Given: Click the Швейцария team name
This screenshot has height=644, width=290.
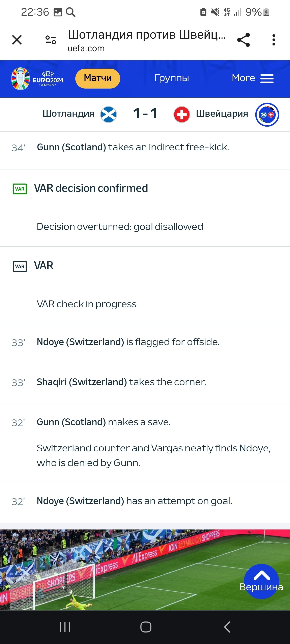Looking at the screenshot, I should [x=222, y=114].
